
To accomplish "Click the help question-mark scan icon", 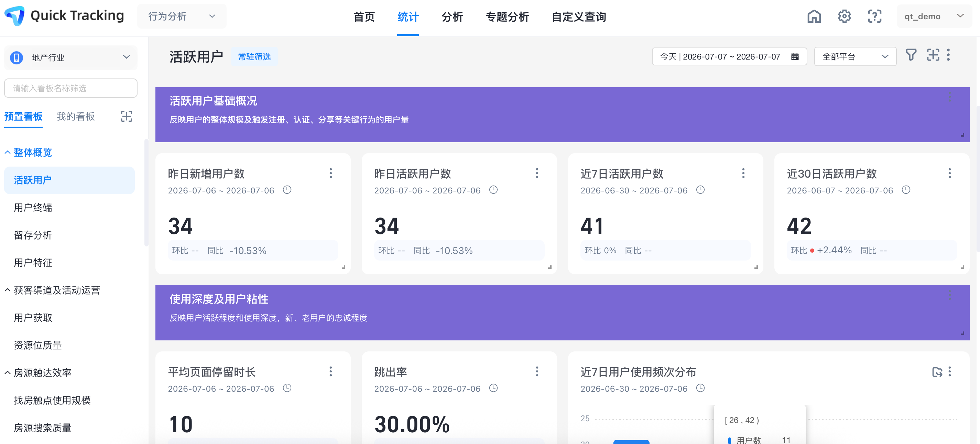I will [875, 17].
